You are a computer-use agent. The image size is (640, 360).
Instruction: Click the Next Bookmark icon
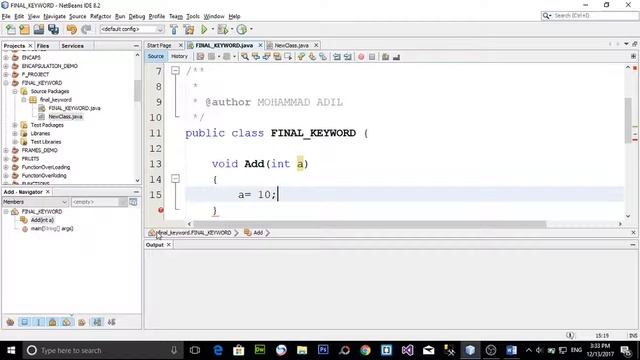coord(312,57)
